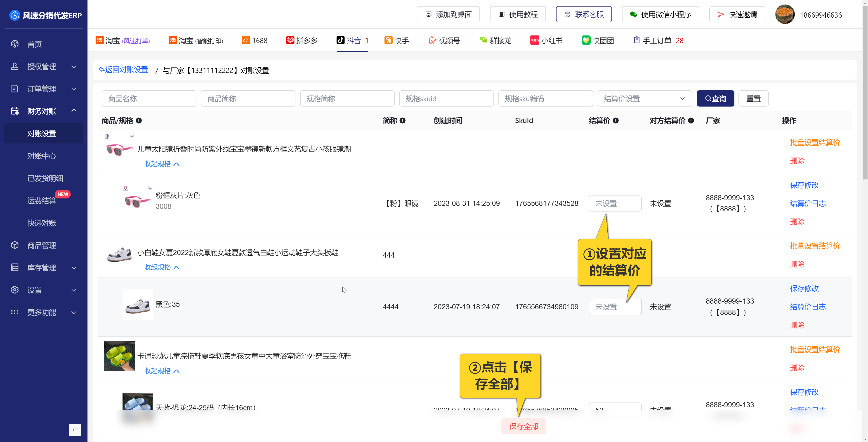The width and height of the screenshot is (868, 442).
Task: Click the info icon next to 结算价 header
Action: point(616,121)
